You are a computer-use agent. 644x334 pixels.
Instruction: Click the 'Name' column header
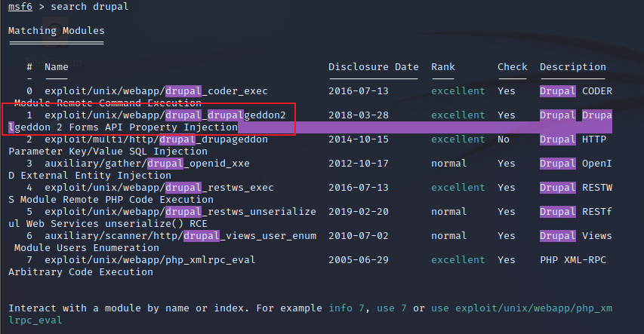pyautogui.click(x=57, y=67)
